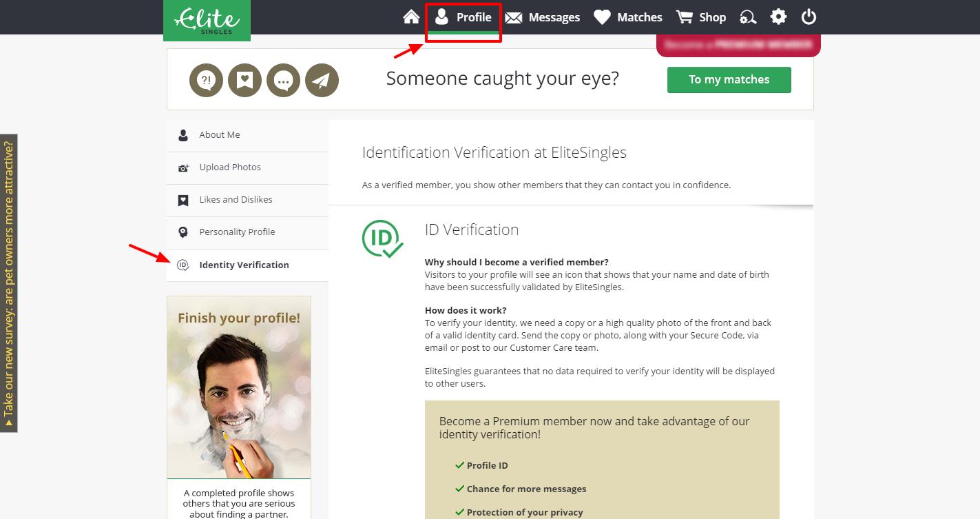Screen dimensions: 980x519
Task: Click the Become a Premium member banner
Action: pos(738,44)
